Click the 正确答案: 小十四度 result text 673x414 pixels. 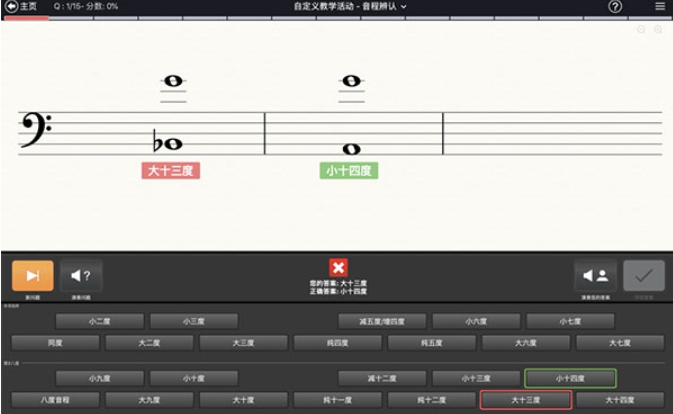[x=338, y=291]
